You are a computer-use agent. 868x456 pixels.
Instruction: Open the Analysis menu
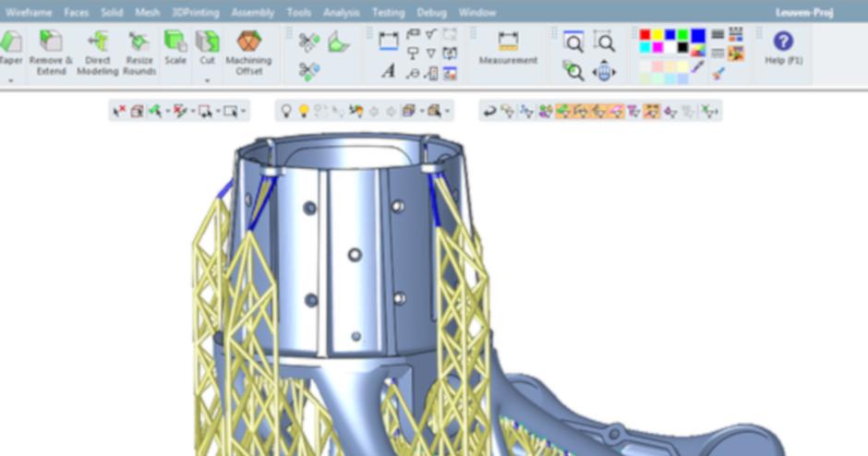(342, 13)
